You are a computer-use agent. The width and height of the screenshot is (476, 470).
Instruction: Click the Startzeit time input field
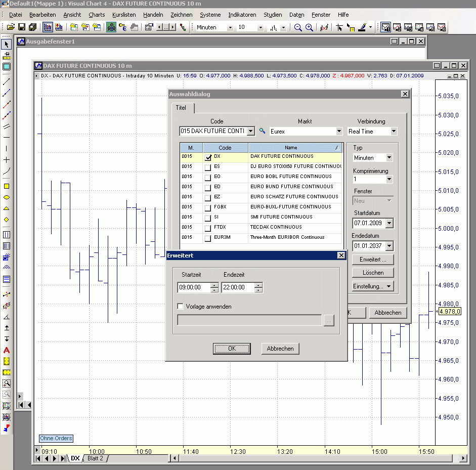point(193,287)
